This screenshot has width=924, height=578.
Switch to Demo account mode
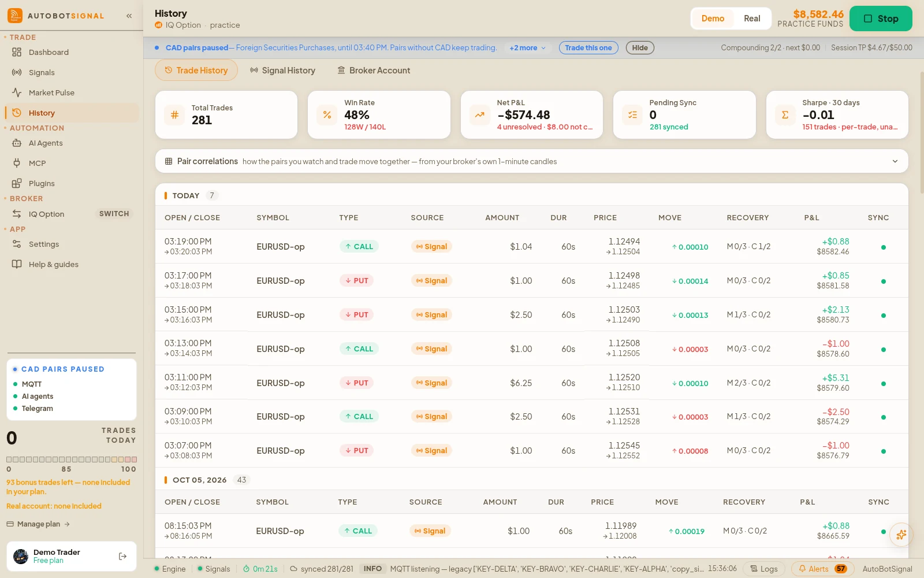tap(713, 18)
